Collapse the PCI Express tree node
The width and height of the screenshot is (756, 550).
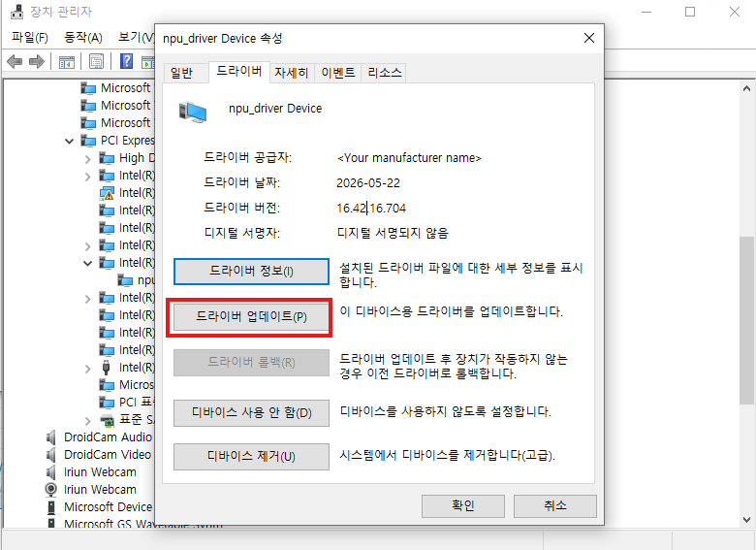(x=70, y=141)
